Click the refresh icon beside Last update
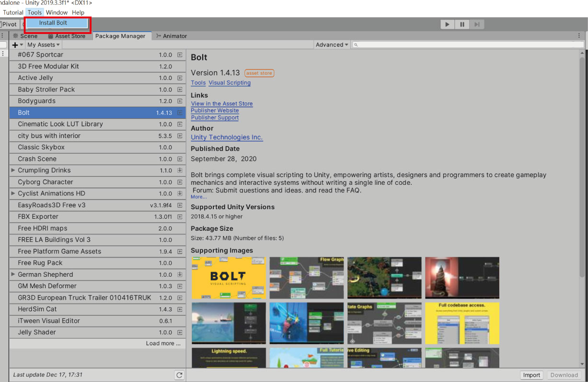The image size is (588, 382). tap(179, 375)
